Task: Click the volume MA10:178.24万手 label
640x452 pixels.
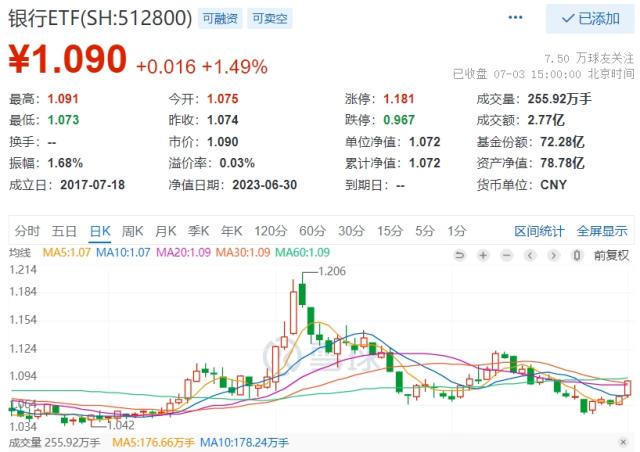Action: coord(244,442)
